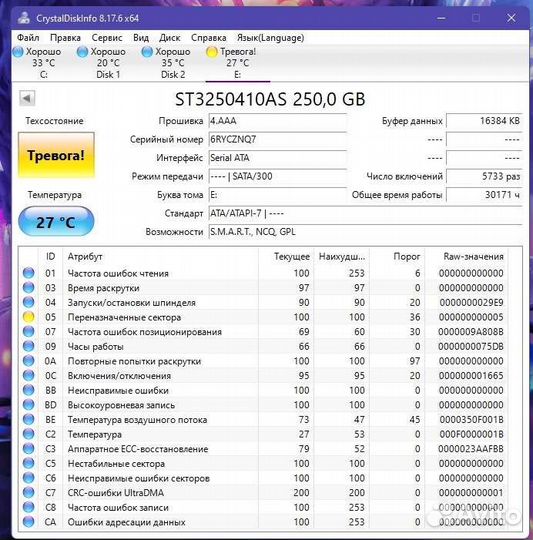Click status icon of attribute 0A row
Screen dimensions: 533x540
coord(29,361)
